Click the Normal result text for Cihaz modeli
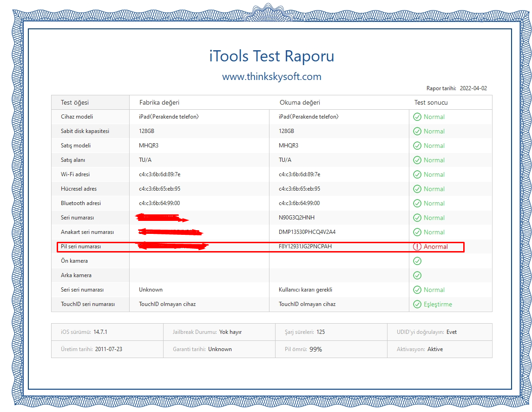This screenshot has width=532, height=412. (x=434, y=117)
